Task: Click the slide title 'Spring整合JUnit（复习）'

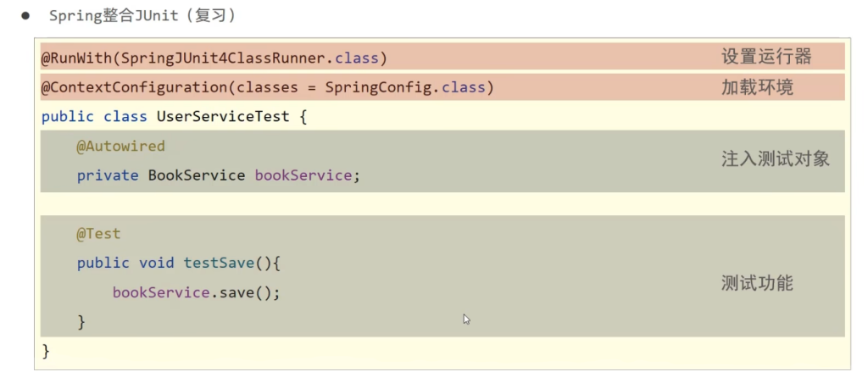Action: pos(142,16)
